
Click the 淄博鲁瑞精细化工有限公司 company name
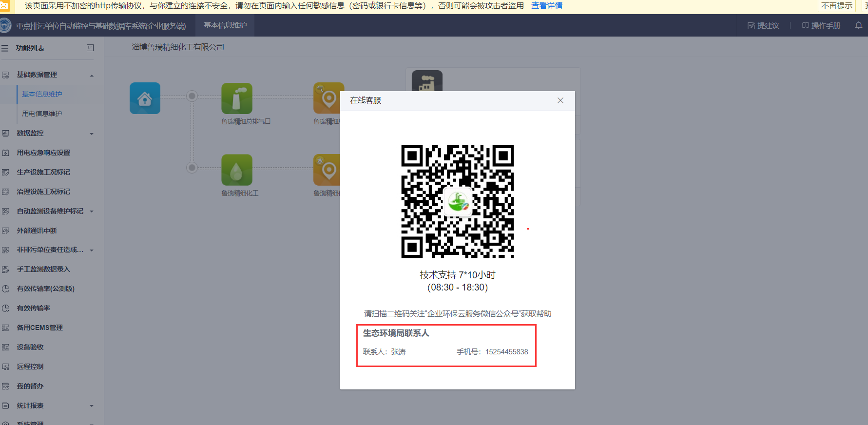[178, 47]
